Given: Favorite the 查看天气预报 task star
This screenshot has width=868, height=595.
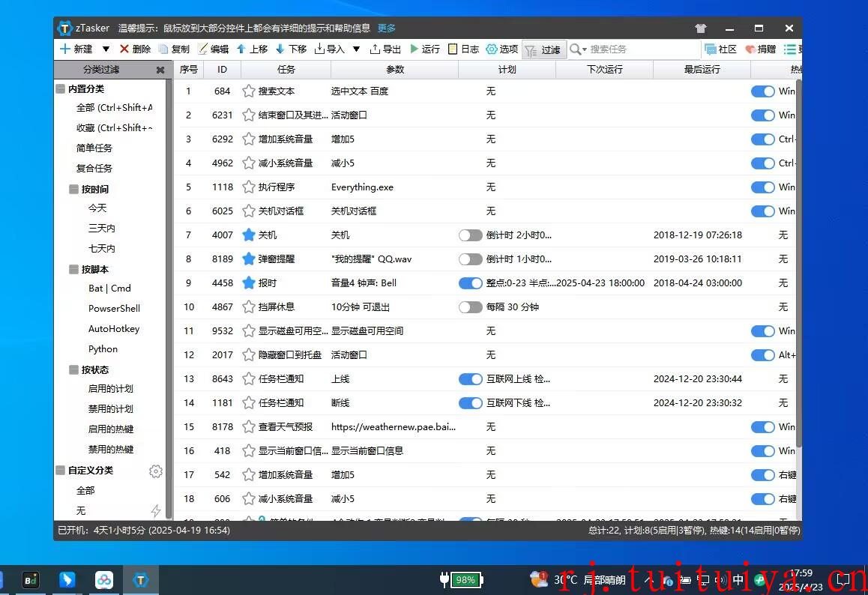Looking at the screenshot, I should pyautogui.click(x=249, y=427).
